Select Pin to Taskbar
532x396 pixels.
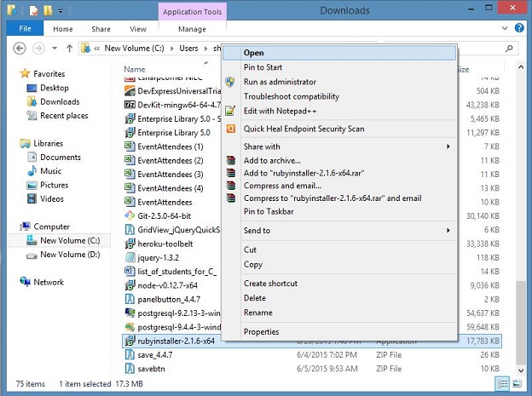point(269,211)
